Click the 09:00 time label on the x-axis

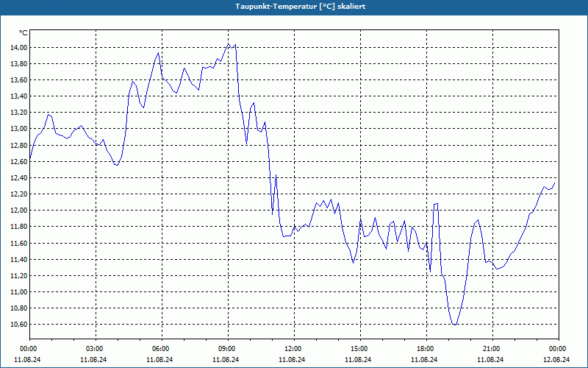click(226, 348)
